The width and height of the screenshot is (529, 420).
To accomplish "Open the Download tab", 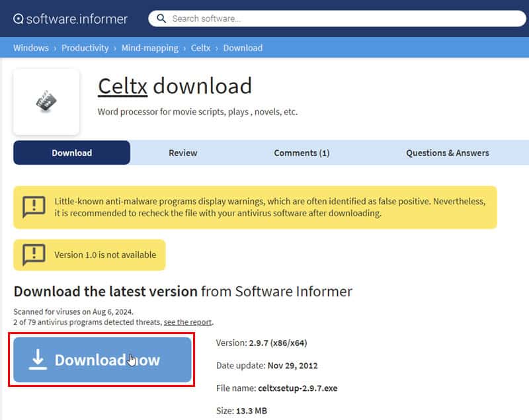I will 71,153.
